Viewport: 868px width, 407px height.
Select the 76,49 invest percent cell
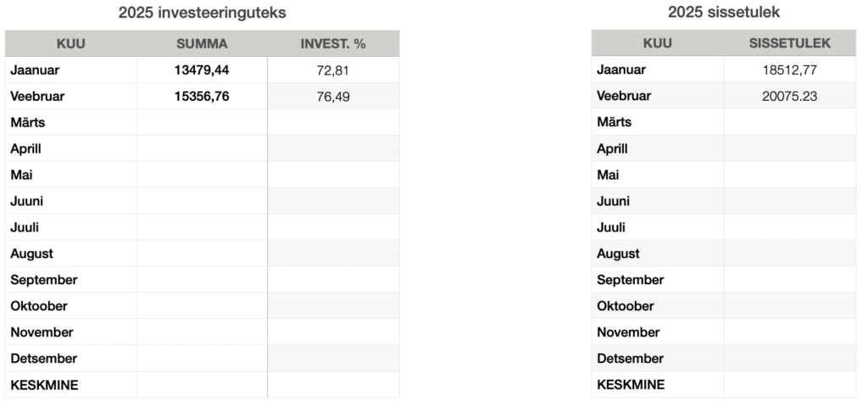click(333, 97)
